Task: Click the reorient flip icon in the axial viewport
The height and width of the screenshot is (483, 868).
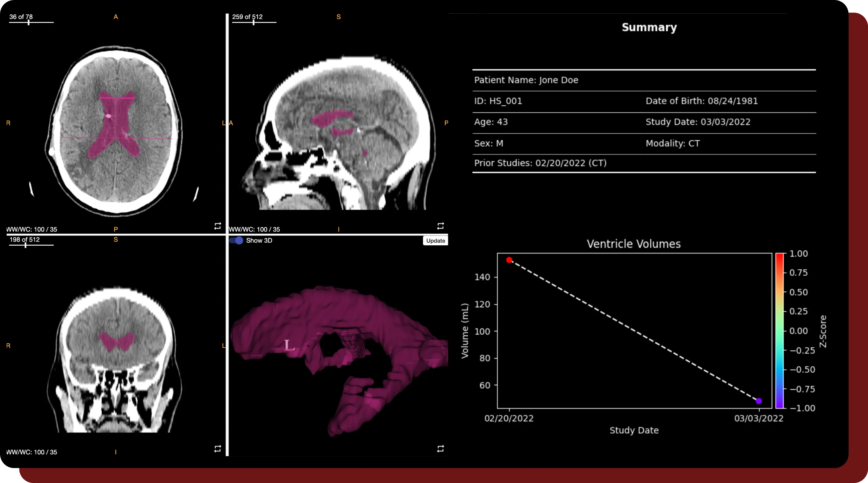Action: [x=217, y=225]
